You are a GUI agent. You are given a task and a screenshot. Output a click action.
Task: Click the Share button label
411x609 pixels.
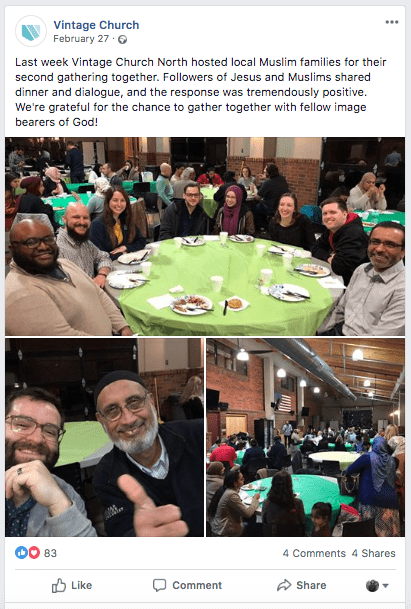point(311,585)
